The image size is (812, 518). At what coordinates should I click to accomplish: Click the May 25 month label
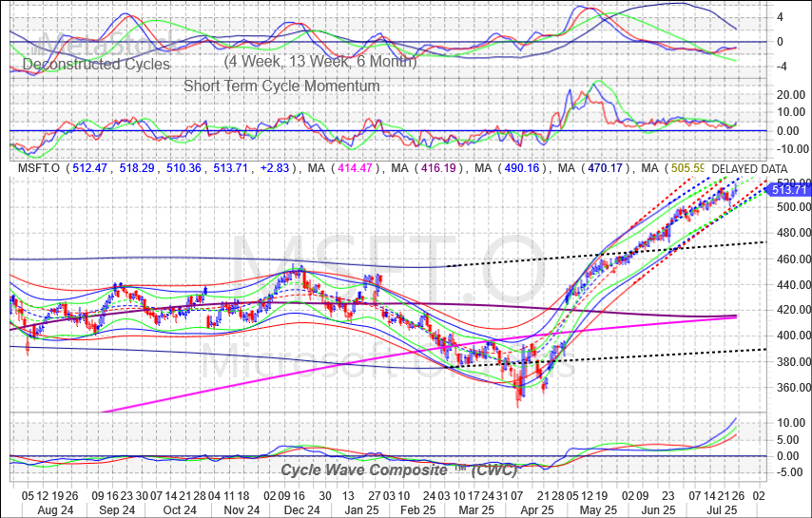pyautogui.click(x=599, y=509)
